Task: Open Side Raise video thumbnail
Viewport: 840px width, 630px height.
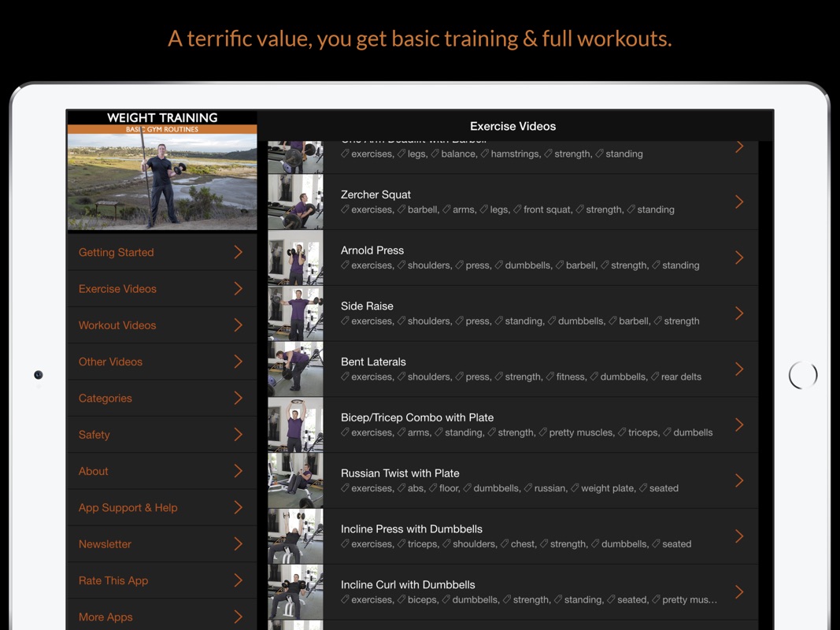Action: tap(295, 313)
